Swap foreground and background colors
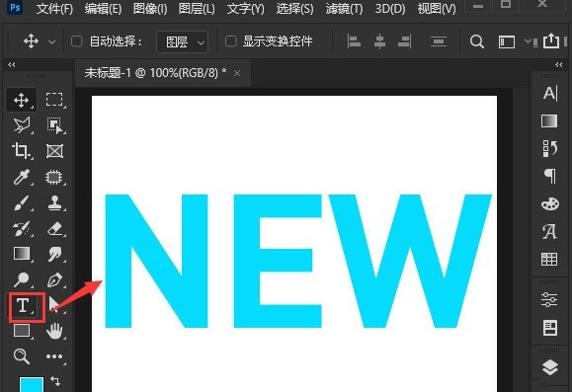Viewport: 572px width, 392px height. point(55,381)
